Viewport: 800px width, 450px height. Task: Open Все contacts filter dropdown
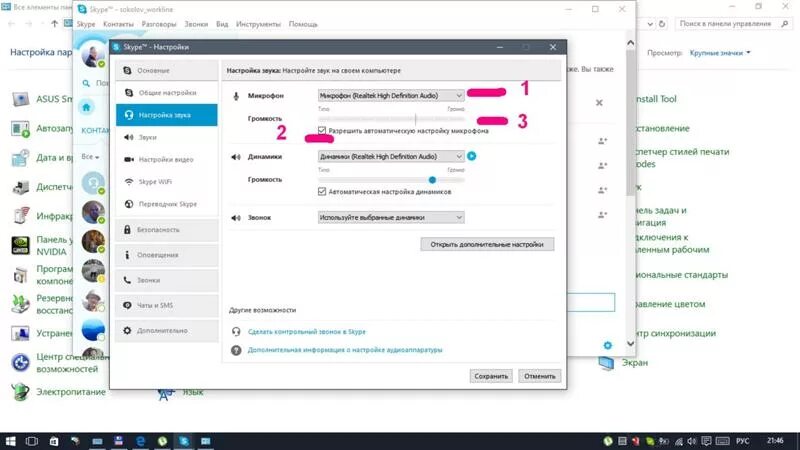(x=90, y=157)
